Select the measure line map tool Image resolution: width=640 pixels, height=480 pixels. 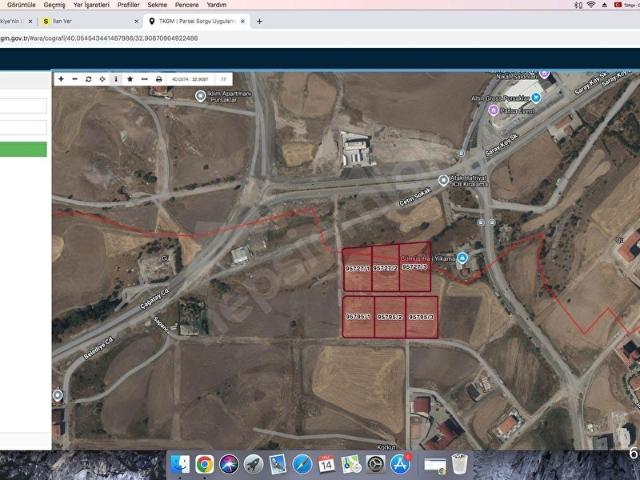[144, 79]
